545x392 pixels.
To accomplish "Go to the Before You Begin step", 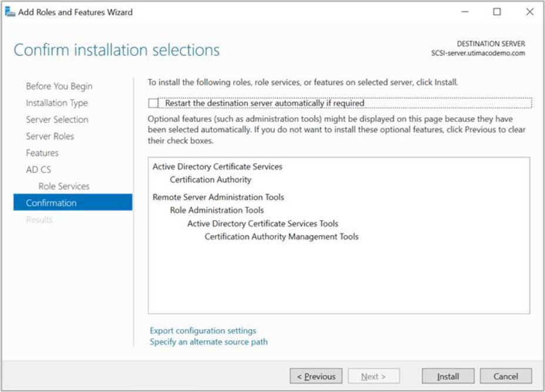I will coord(59,86).
